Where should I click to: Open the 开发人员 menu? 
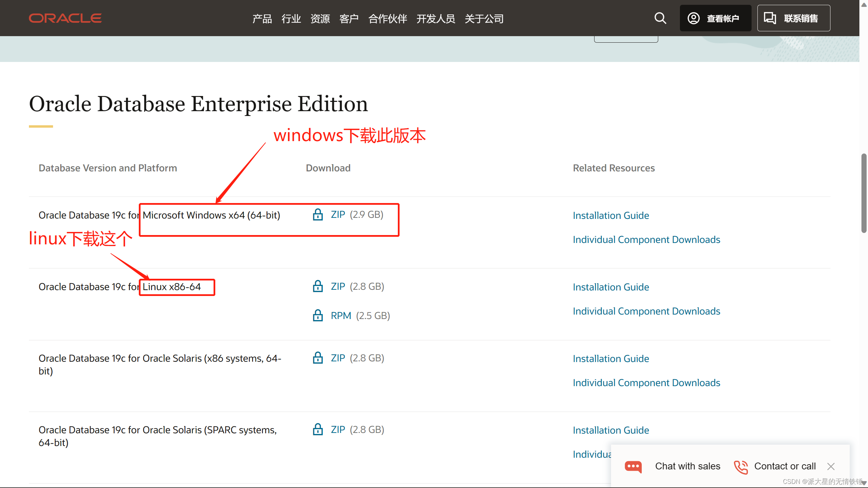click(x=436, y=19)
